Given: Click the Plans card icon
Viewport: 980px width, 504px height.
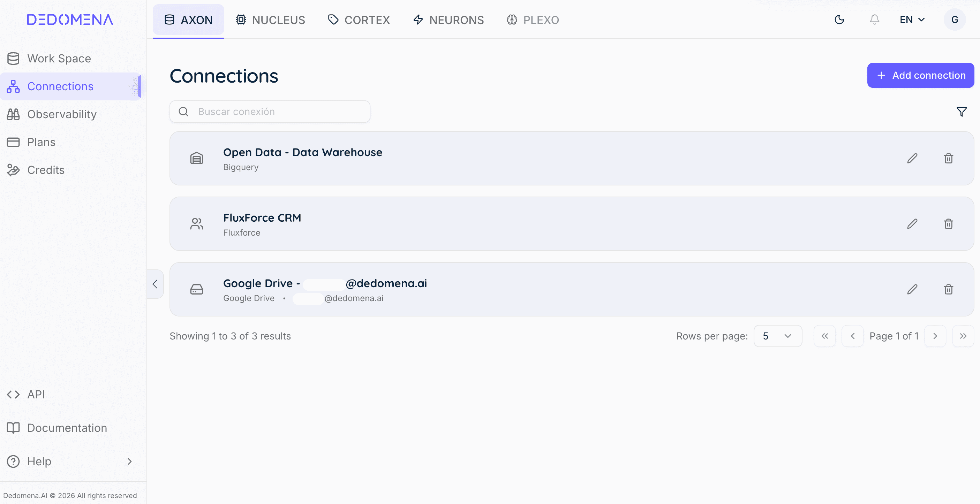Looking at the screenshot, I should (13, 142).
